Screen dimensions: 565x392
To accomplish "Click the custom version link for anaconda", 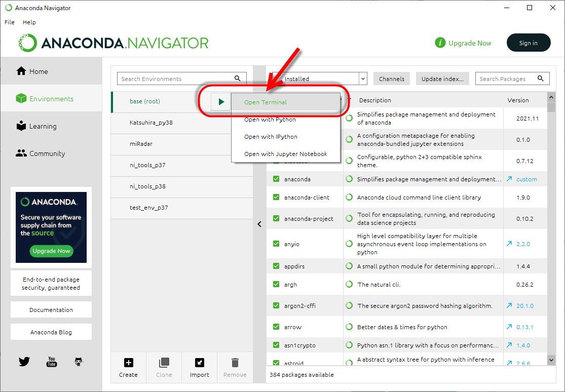I will point(526,179).
